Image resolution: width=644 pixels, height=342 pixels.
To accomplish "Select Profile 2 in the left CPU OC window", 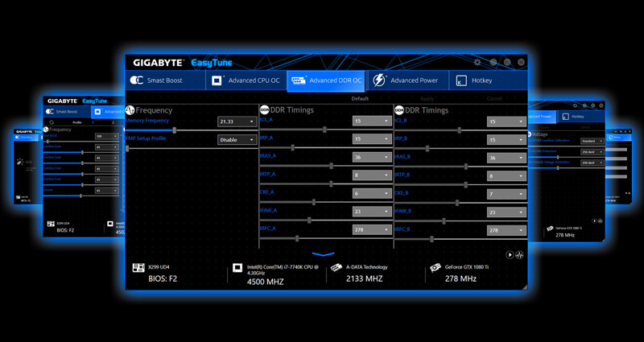I will point(113,122).
